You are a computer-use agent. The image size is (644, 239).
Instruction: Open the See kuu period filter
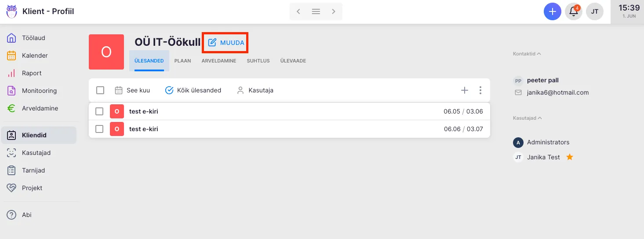pyautogui.click(x=132, y=90)
